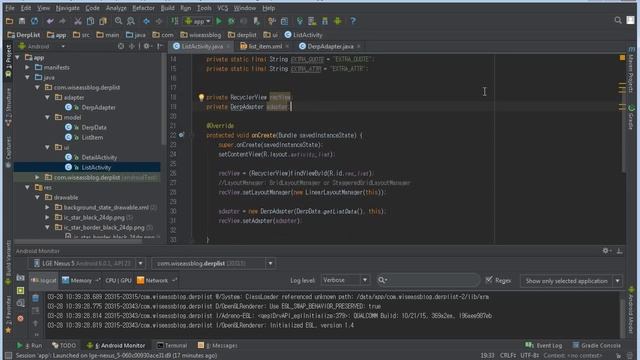The image size is (640, 360).
Task: Toggle the gutter marker at line 22
Action: (x=182, y=135)
